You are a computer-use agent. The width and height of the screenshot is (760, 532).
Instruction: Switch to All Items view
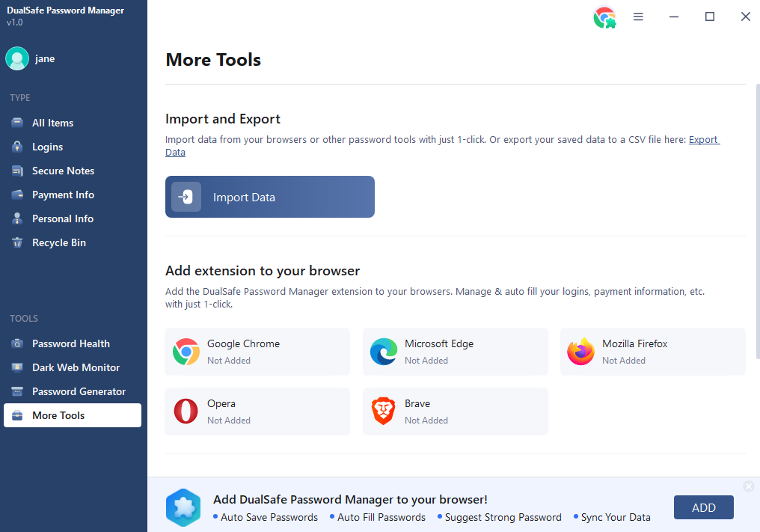16,123
